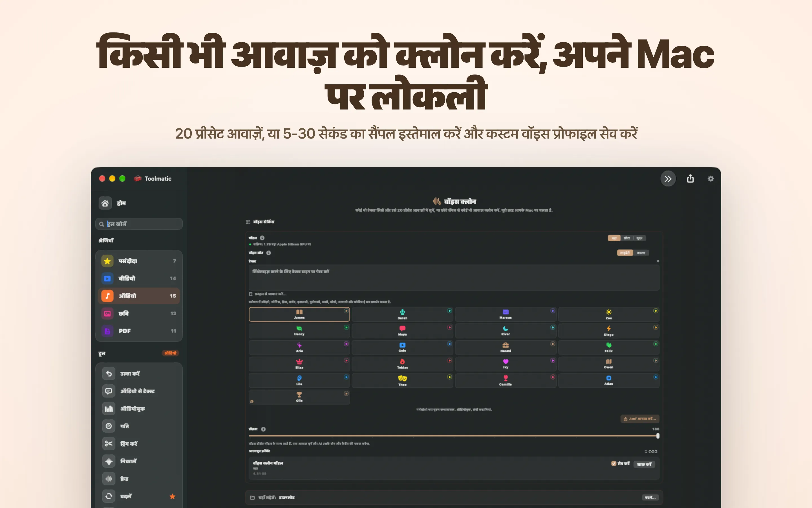
Task: Click the synthesis text input area
Action: tap(454, 277)
